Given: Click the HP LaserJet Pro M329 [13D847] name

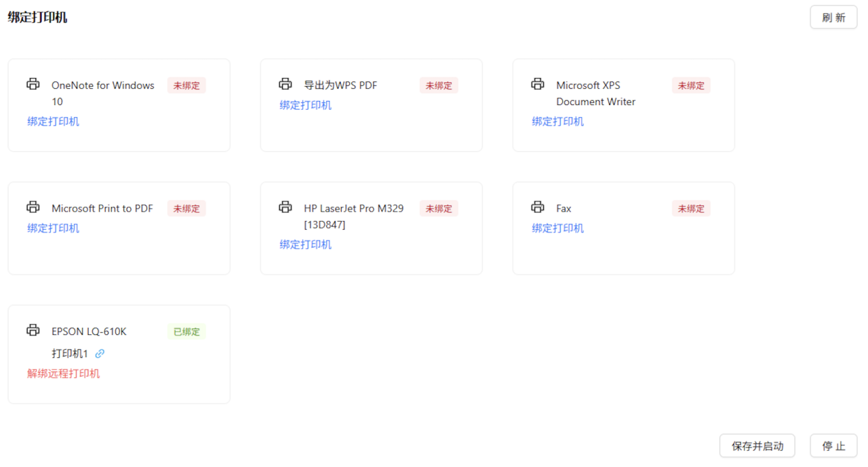Looking at the screenshot, I should click(x=354, y=217).
